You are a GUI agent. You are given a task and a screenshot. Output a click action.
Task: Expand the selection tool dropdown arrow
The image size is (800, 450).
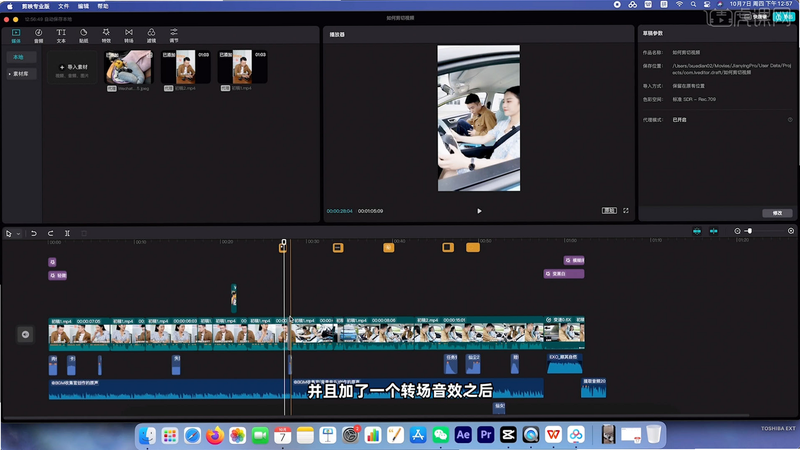[x=18, y=234]
